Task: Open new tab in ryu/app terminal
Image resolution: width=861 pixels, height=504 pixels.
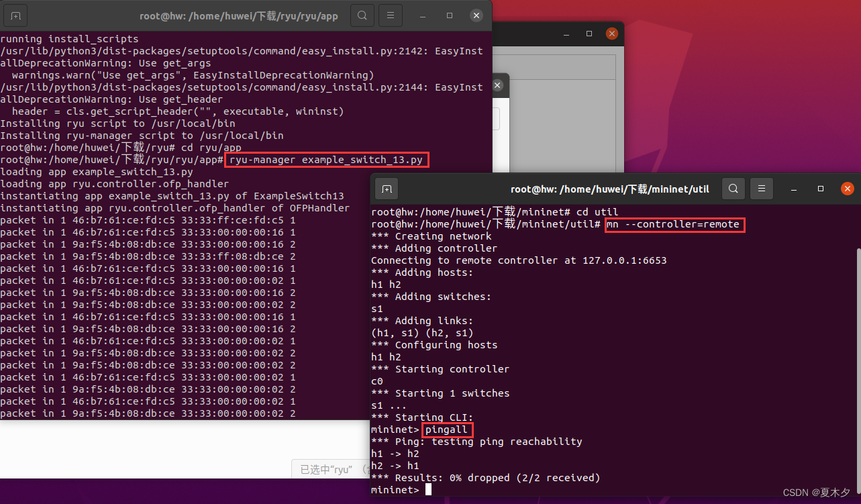Action: click(15, 15)
